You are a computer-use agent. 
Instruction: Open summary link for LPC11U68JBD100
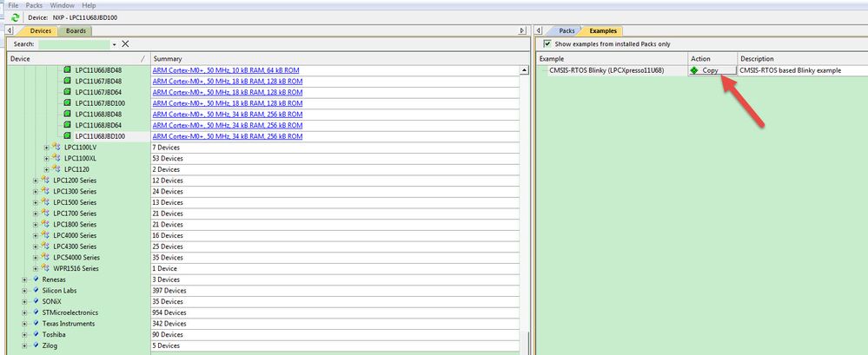point(228,136)
